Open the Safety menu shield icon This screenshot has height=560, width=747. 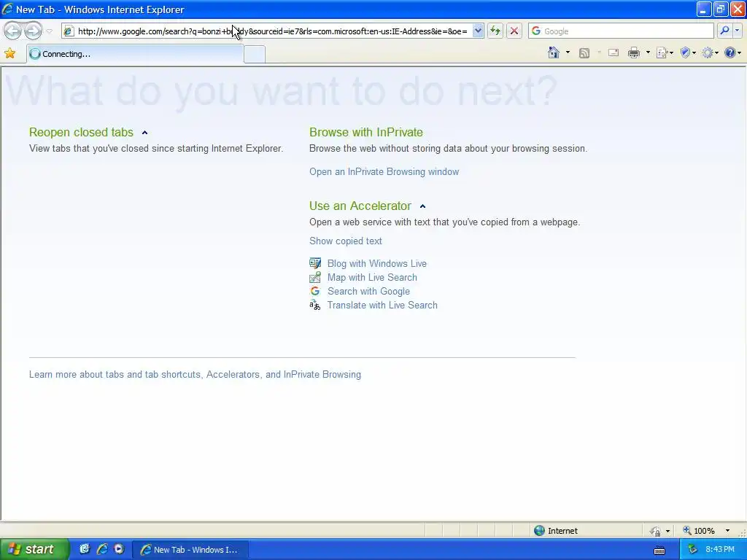click(688, 52)
